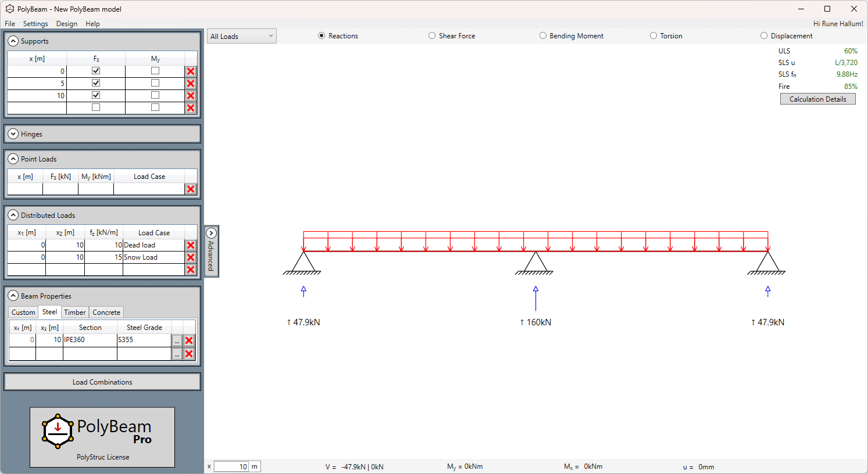Open the Design menu
The height and width of the screenshot is (474, 868).
pyautogui.click(x=67, y=24)
